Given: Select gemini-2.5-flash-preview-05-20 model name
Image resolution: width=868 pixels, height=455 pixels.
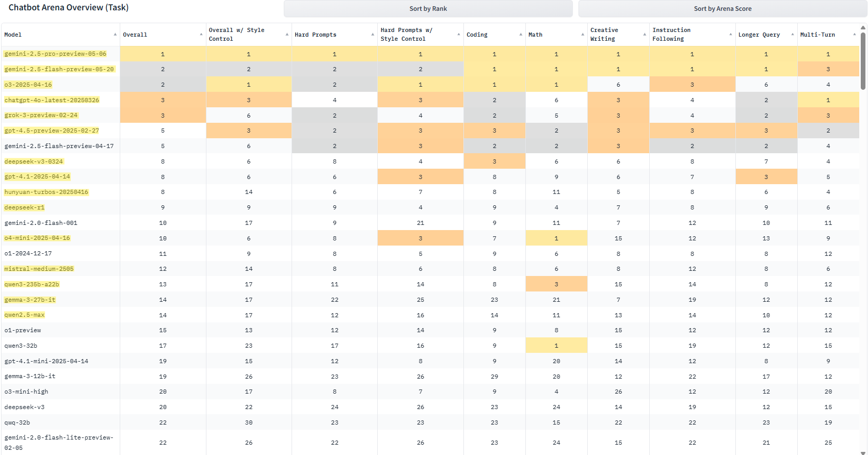Looking at the screenshot, I should tap(59, 69).
